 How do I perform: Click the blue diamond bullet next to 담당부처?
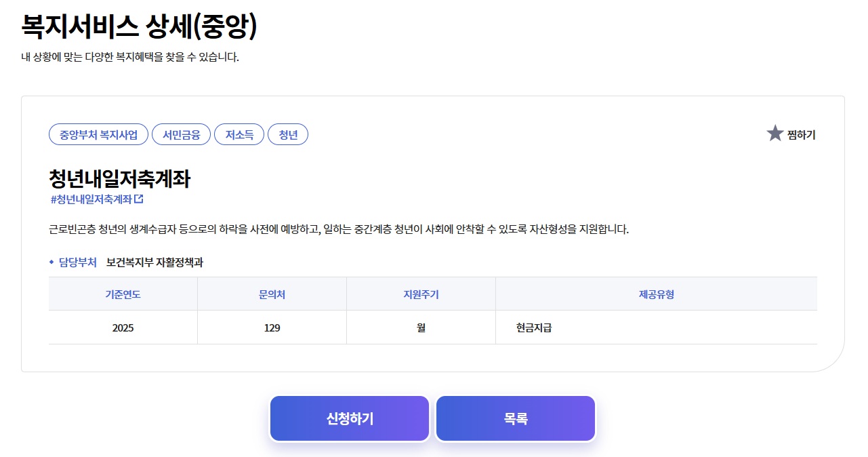(52, 262)
